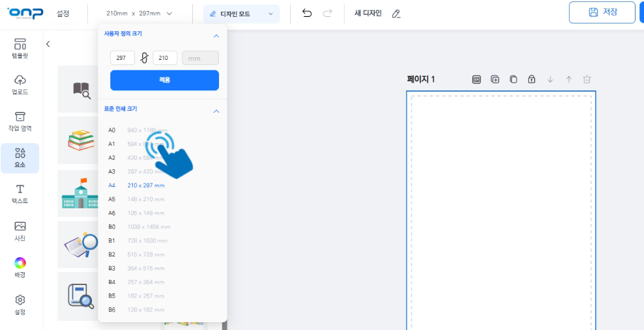Image resolution: width=644 pixels, height=330 pixels.
Task: Choose the B4 257 x 364 mm size
Action: click(x=145, y=282)
